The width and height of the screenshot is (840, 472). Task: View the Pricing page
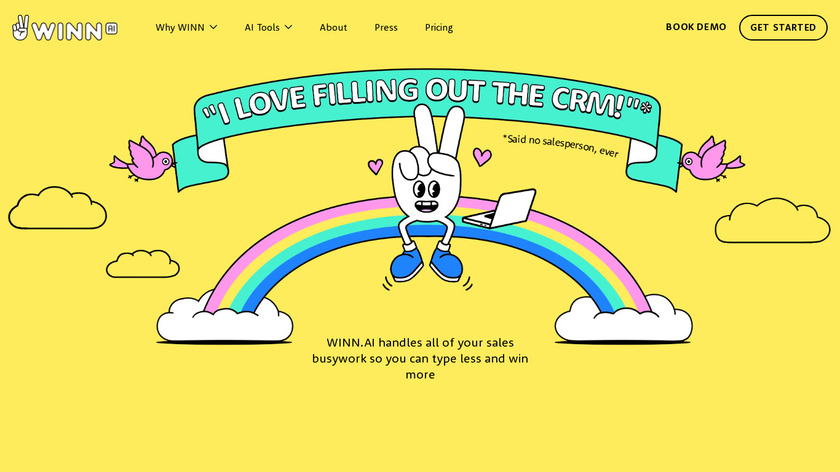[x=439, y=27]
